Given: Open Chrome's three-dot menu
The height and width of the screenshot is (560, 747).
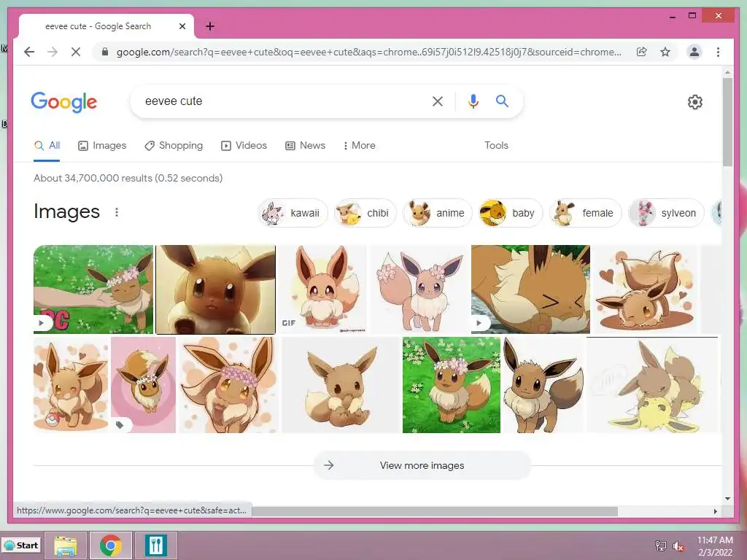Looking at the screenshot, I should coord(718,52).
